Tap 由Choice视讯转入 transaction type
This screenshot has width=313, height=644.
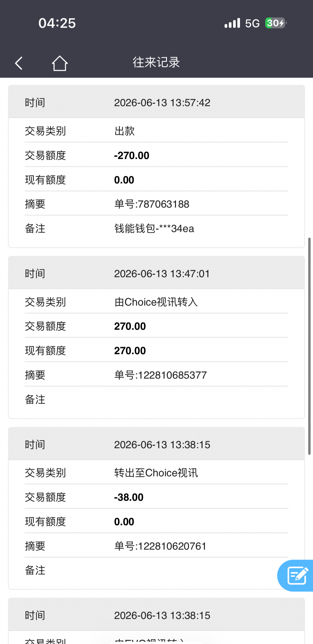click(156, 302)
